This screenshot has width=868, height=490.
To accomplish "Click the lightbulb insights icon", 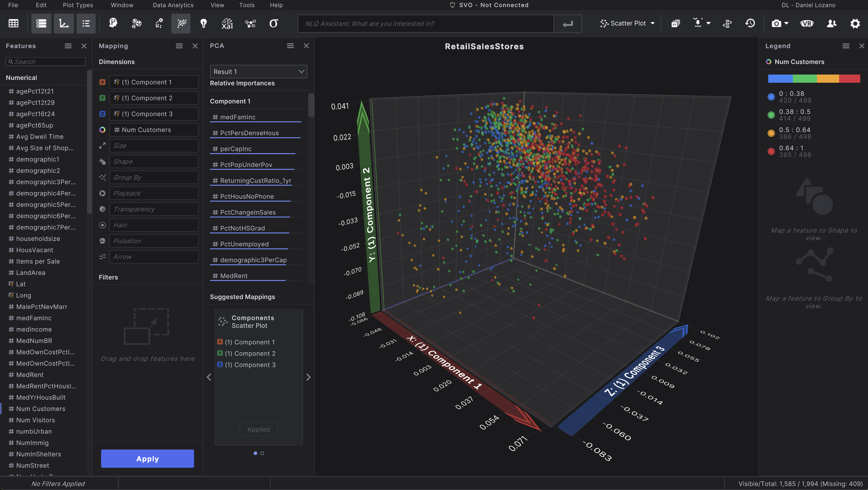I will 204,24.
